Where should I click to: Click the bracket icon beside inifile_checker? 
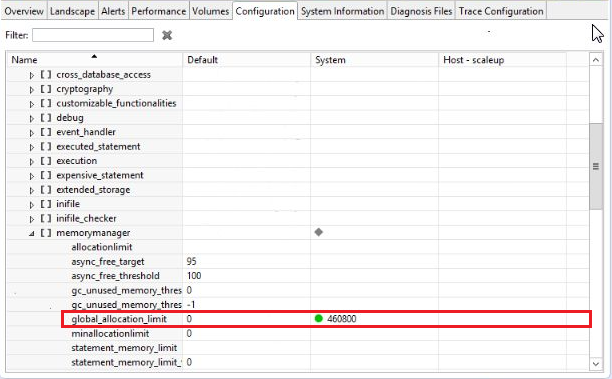(46, 218)
